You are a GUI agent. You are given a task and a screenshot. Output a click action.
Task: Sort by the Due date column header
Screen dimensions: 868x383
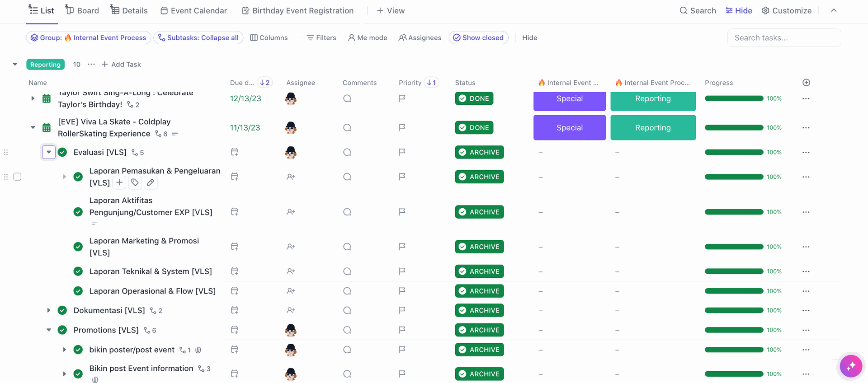[x=242, y=83]
